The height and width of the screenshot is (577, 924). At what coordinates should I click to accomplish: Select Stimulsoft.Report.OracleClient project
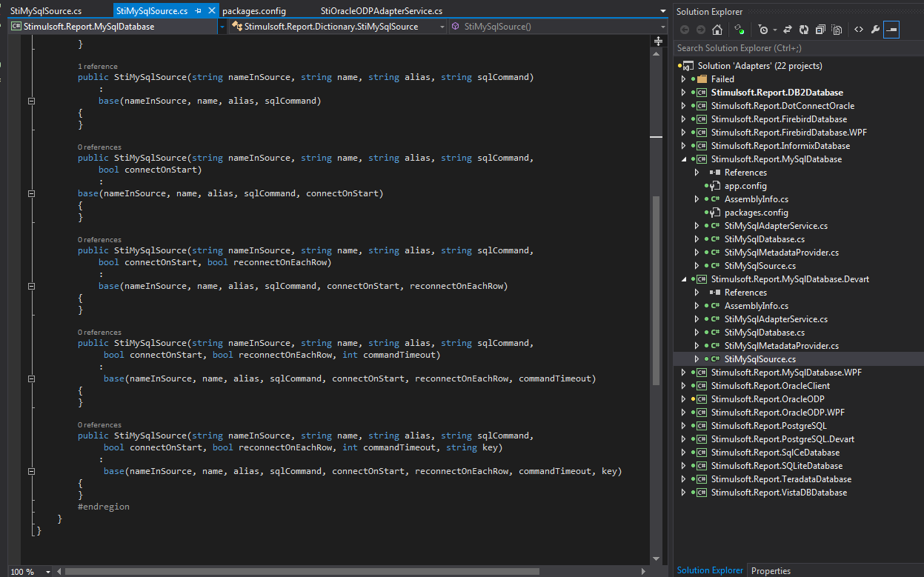771,386
